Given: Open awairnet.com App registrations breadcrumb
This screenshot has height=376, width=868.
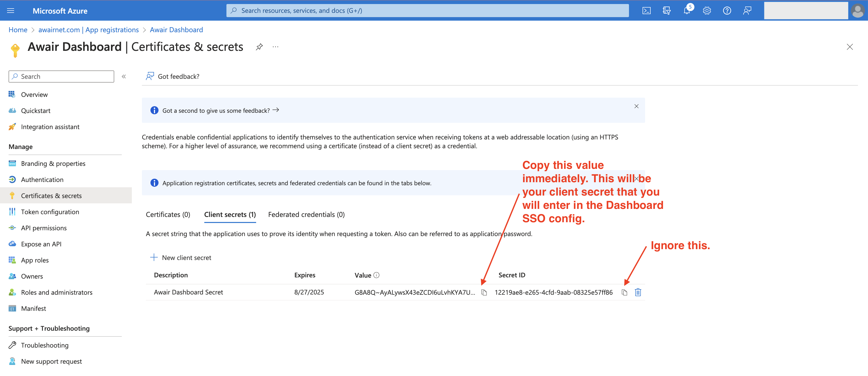Looking at the screenshot, I should 88,30.
